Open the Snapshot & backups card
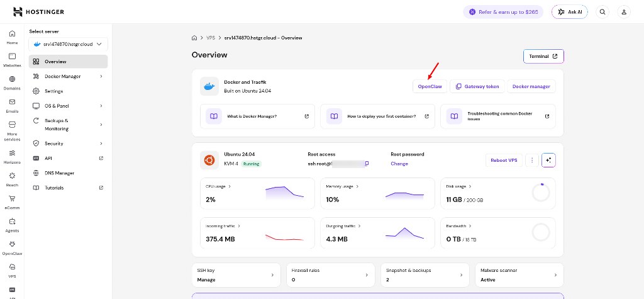This screenshot has width=644, height=299. point(425,274)
